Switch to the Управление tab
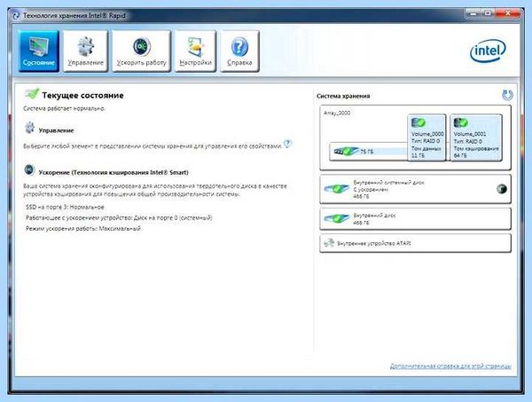 point(85,51)
